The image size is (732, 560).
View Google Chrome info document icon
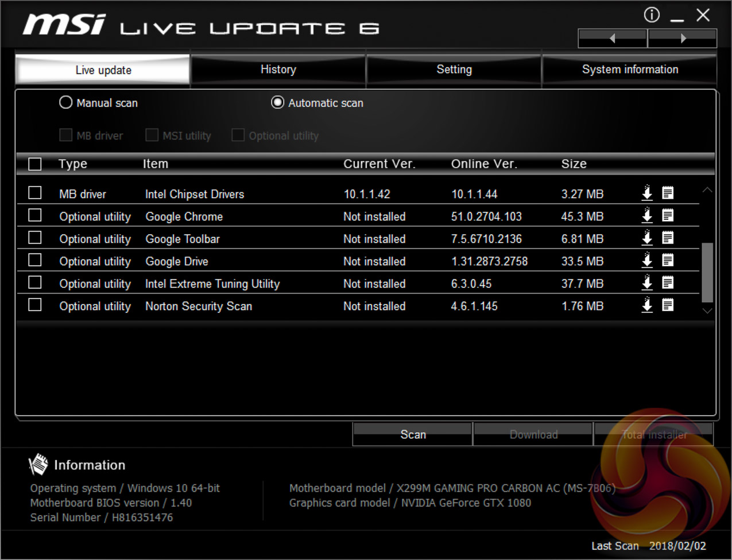click(668, 215)
